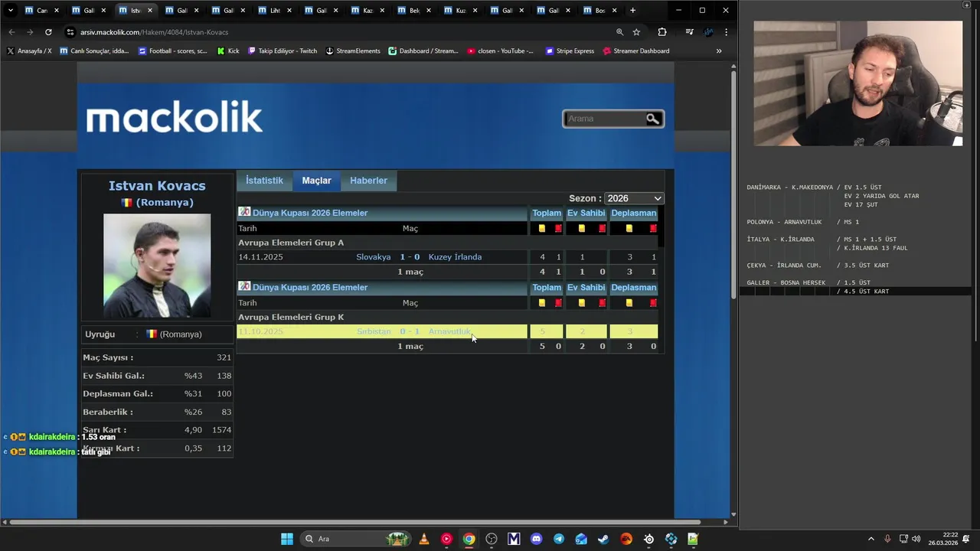Show more bookmarks with the double chevron
980x551 pixels.
tap(719, 51)
